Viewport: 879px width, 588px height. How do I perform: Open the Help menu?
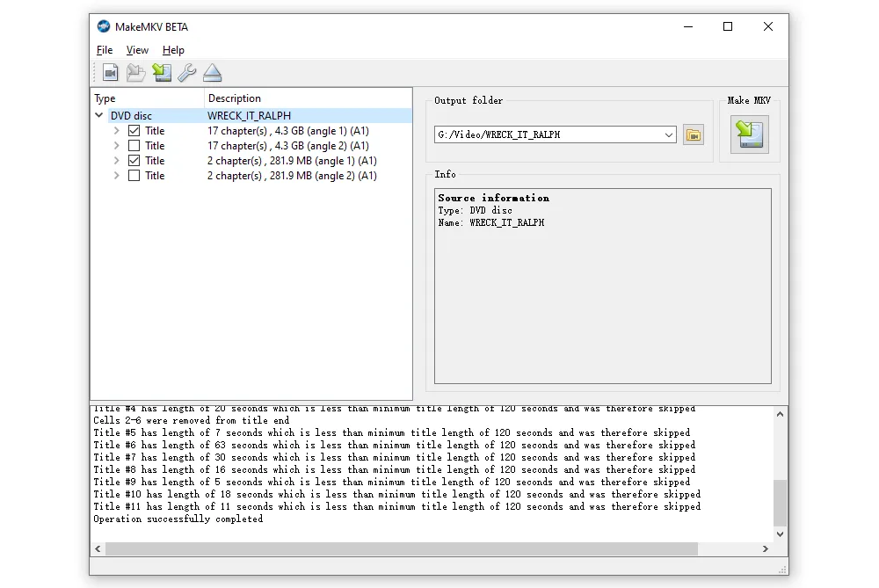[x=173, y=50]
